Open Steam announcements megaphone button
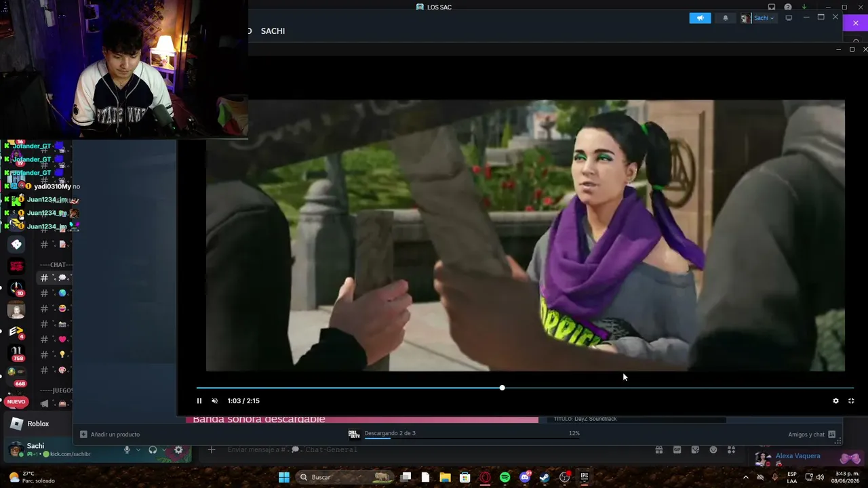Image resolution: width=868 pixels, height=488 pixels. click(x=700, y=18)
